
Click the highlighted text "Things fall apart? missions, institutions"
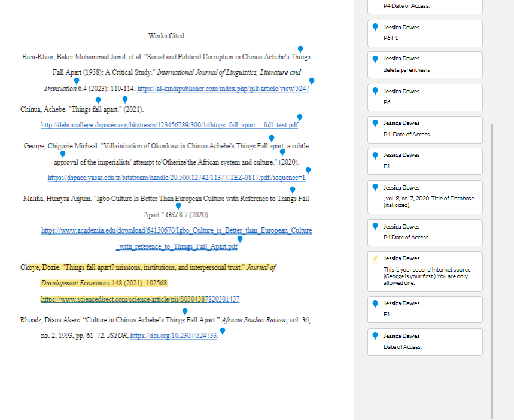[119, 267]
